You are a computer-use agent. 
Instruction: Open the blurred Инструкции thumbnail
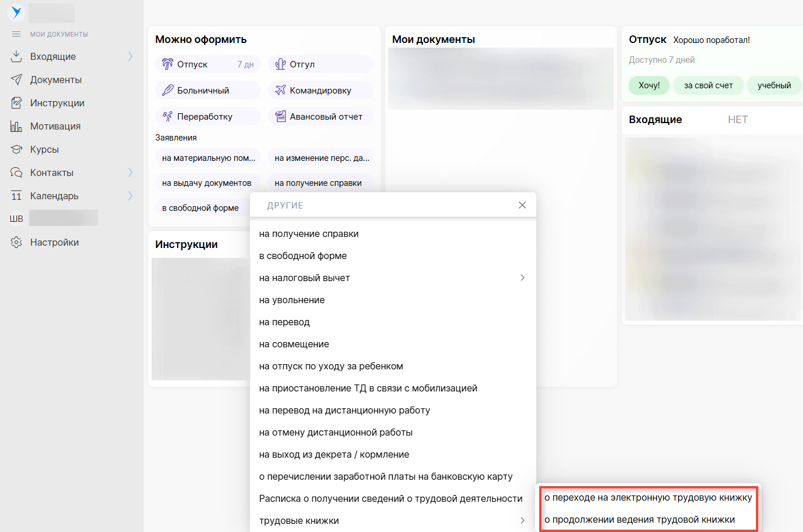coord(200,319)
